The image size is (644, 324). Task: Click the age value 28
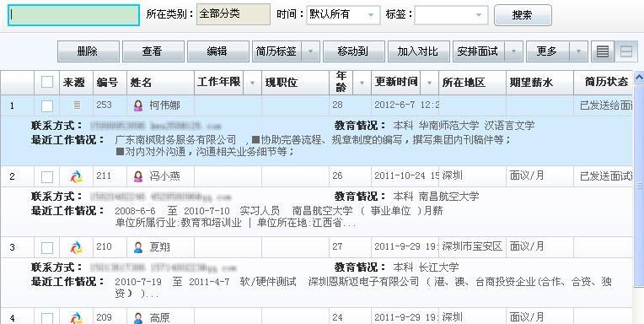338,105
